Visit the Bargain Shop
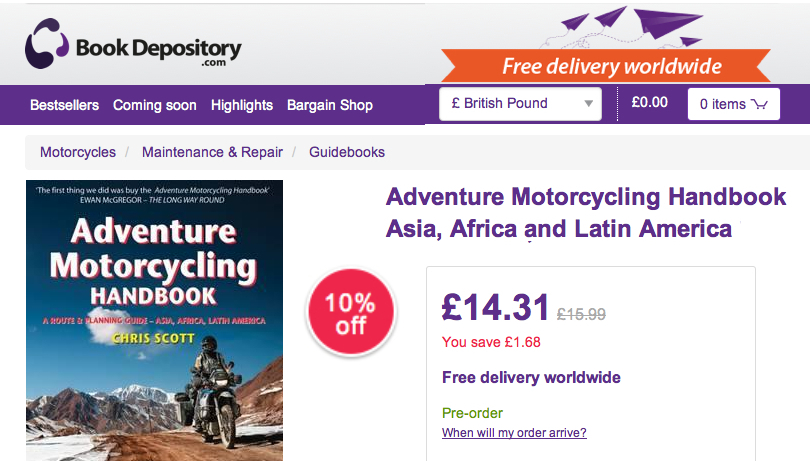Viewport: 810px width, 461px height. coord(330,105)
